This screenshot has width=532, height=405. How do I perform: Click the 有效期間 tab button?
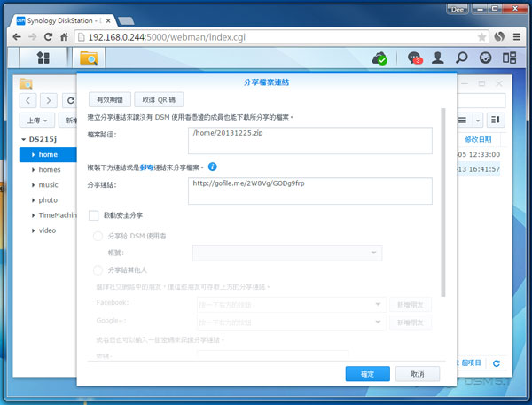[x=114, y=100]
